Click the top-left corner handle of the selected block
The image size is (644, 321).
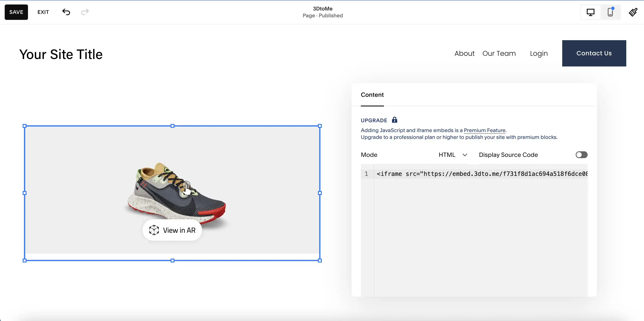25,126
